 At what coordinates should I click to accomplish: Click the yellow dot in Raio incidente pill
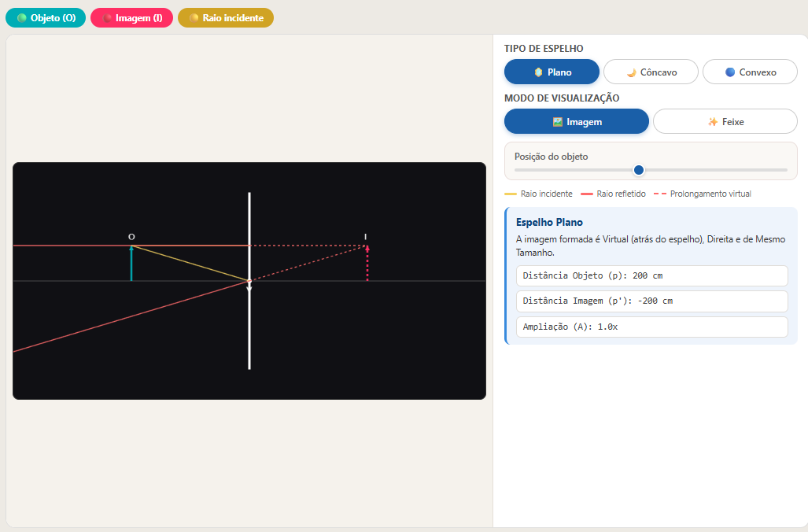pyautogui.click(x=194, y=17)
